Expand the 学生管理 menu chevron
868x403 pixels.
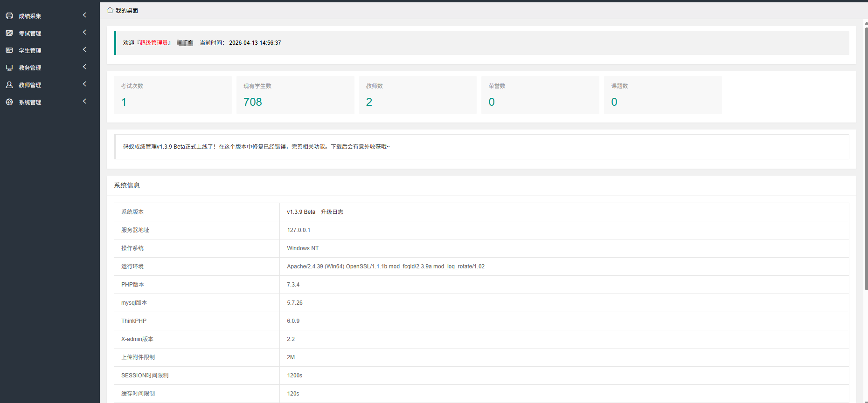tap(84, 50)
